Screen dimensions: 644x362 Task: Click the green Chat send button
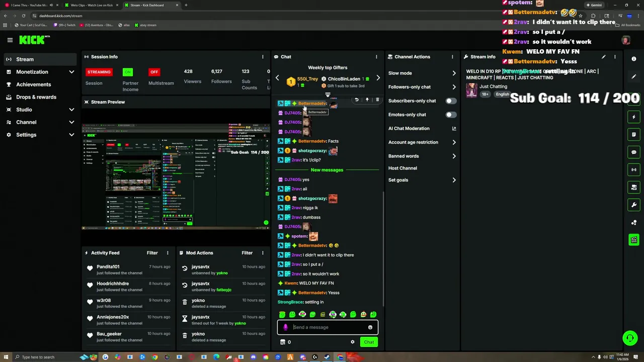[369, 342]
